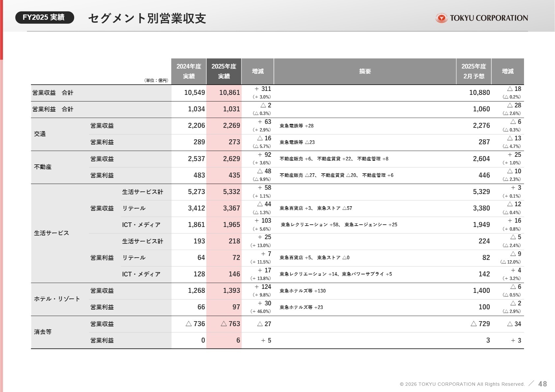
Task: Click the value '2,537'
Action: click(x=196, y=159)
